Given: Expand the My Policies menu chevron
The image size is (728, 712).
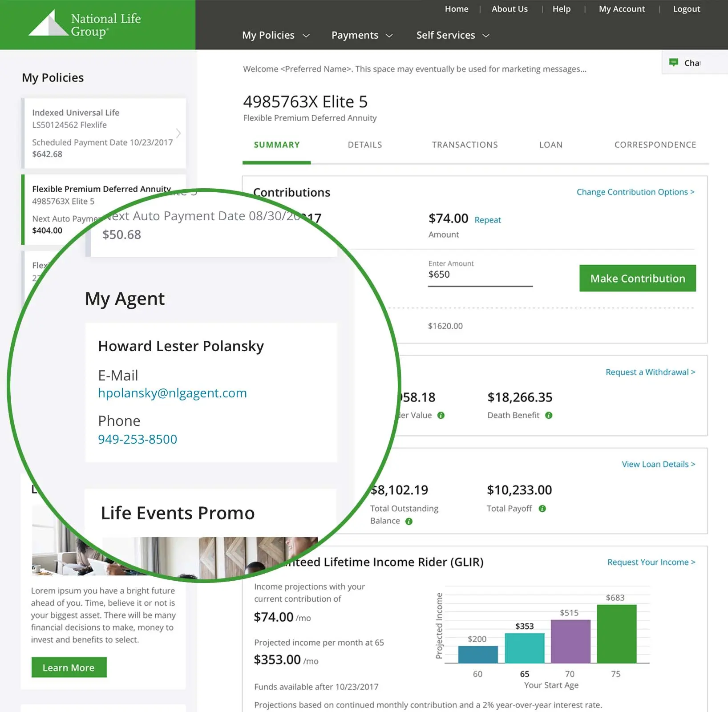Looking at the screenshot, I should (306, 36).
